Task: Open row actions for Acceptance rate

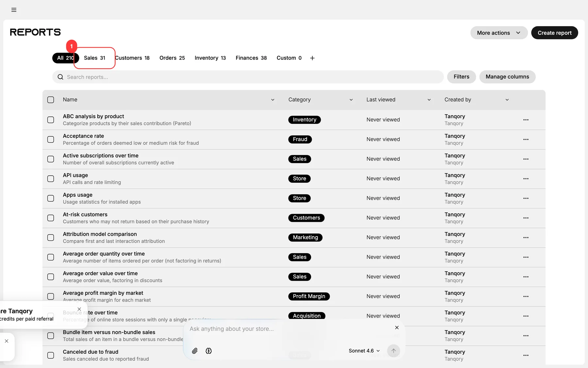Action: tap(526, 139)
